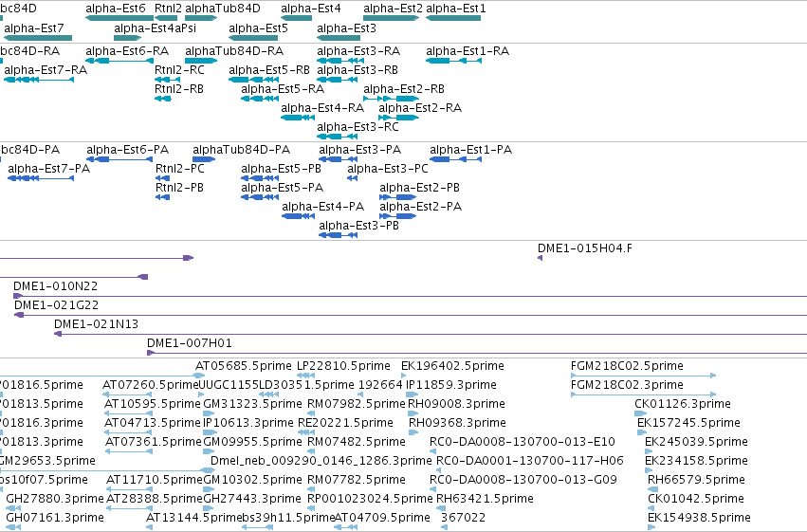Click the DME1-021G22 BAC label
The width and height of the screenshot is (807, 532).
tap(56, 305)
